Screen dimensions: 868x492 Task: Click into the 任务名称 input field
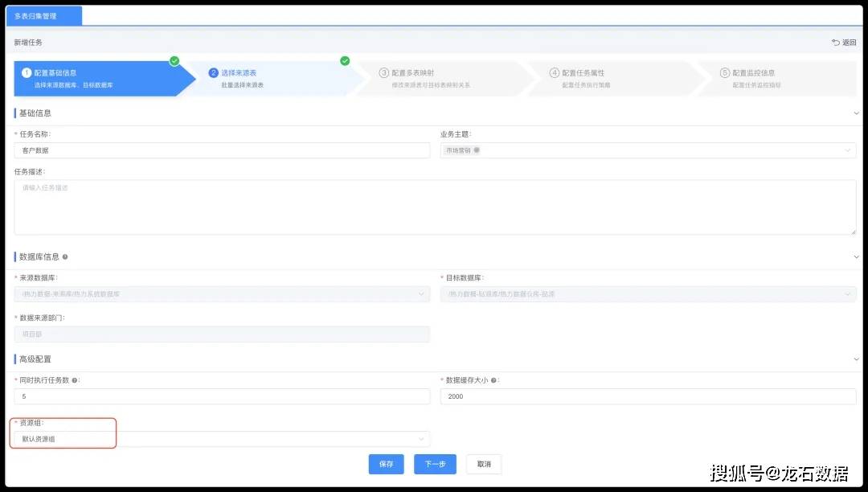click(222, 150)
